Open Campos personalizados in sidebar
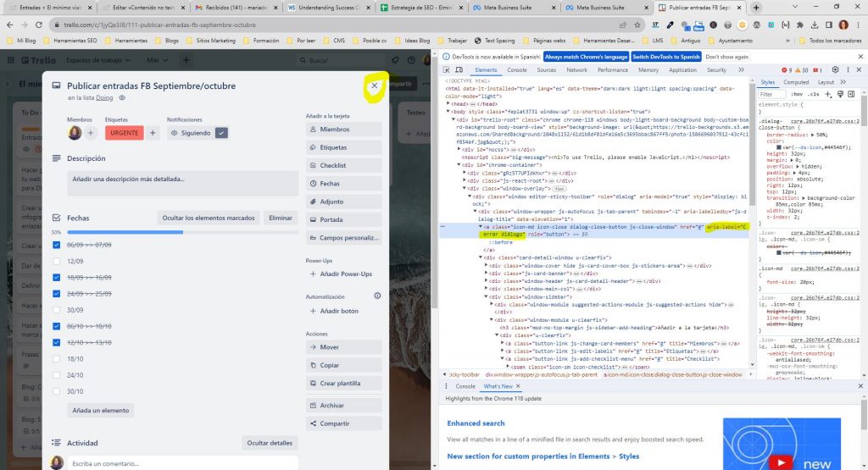 coord(343,238)
